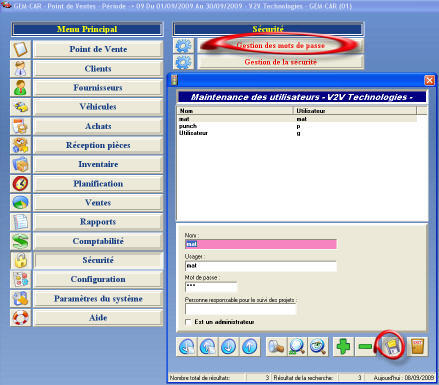The height and width of the screenshot is (385, 439).
Task: Open the Achats menu button
Action: (98, 126)
